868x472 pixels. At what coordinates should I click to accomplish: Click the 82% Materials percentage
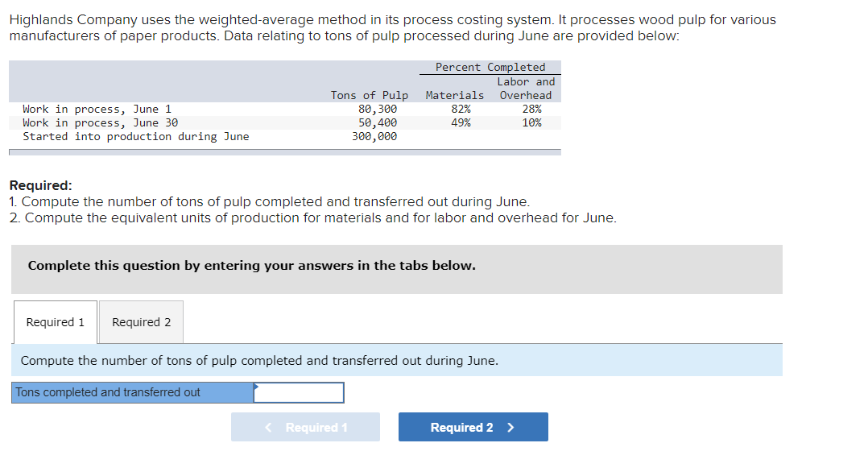(x=462, y=109)
